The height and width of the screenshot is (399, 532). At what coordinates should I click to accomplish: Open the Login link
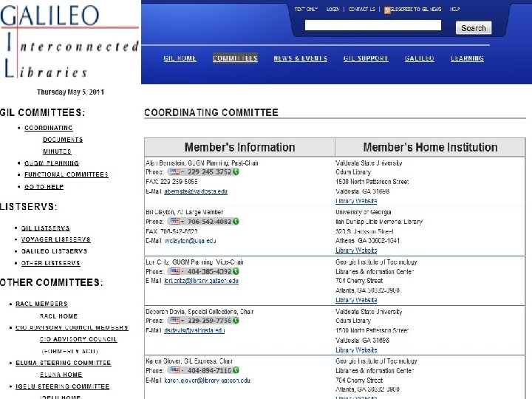pyautogui.click(x=332, y=9)
